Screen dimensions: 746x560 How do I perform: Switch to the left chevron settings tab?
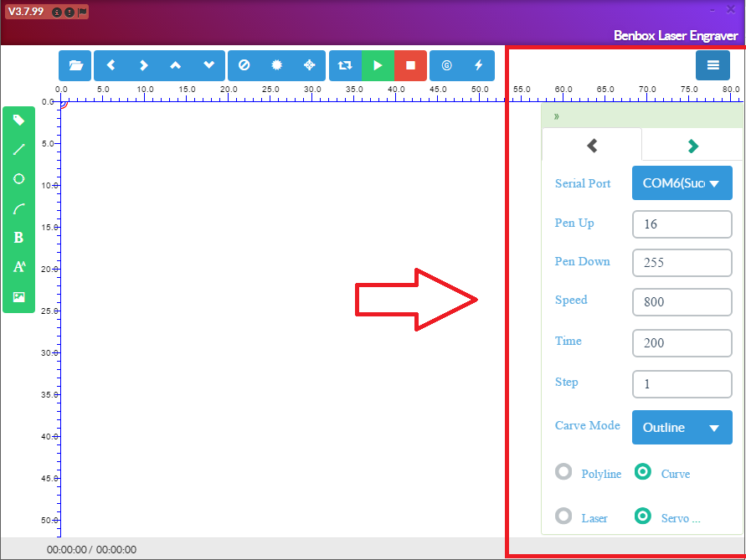[x=592, y=145]
